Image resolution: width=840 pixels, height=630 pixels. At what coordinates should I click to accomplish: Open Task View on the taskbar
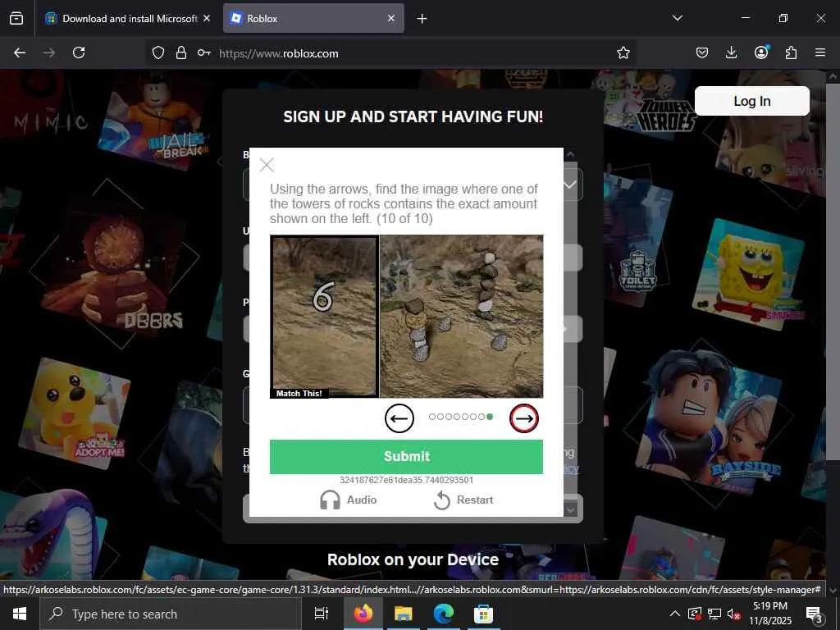tap(322, 614)
